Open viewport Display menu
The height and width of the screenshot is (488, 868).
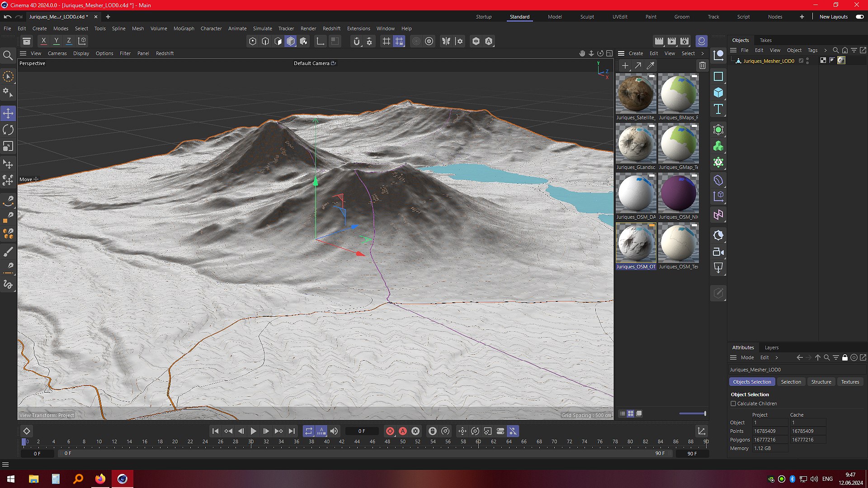pyautogui.click(x=81, y=53)
